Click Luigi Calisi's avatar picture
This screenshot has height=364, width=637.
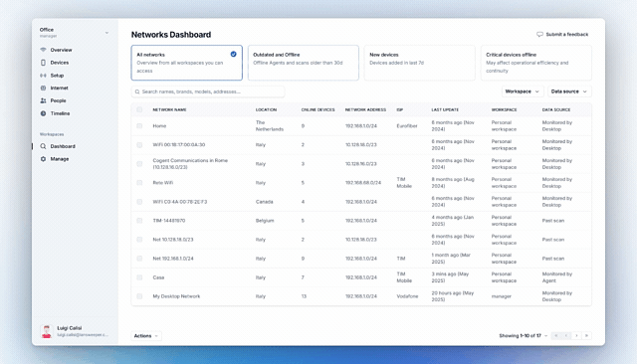(47, 331)
